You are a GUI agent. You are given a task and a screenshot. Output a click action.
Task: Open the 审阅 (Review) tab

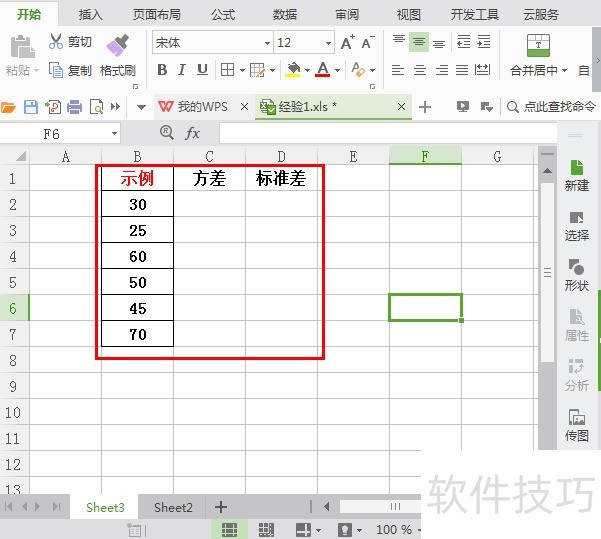click(x=347, y=15)
